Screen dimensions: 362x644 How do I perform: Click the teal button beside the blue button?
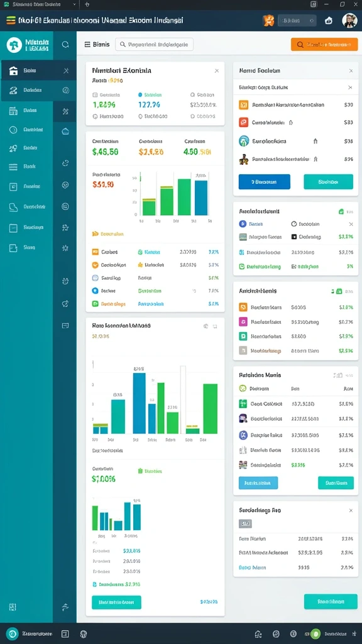(x=328, y=182)
